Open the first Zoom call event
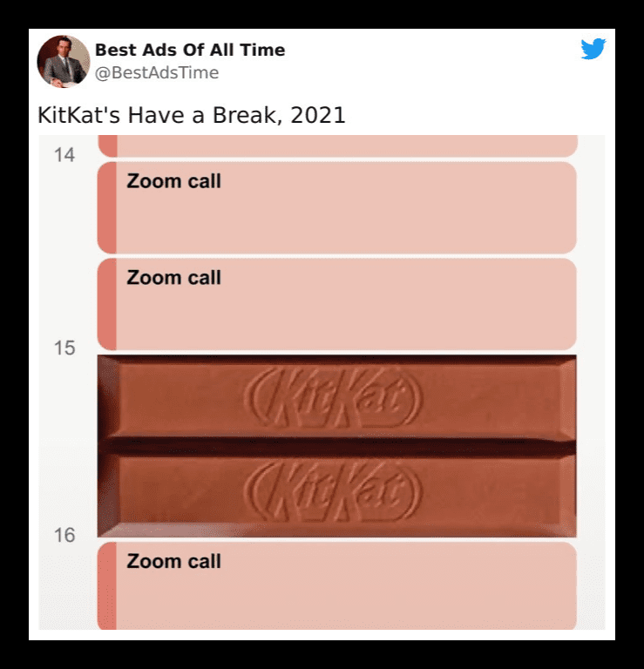 tap(337, 207)
